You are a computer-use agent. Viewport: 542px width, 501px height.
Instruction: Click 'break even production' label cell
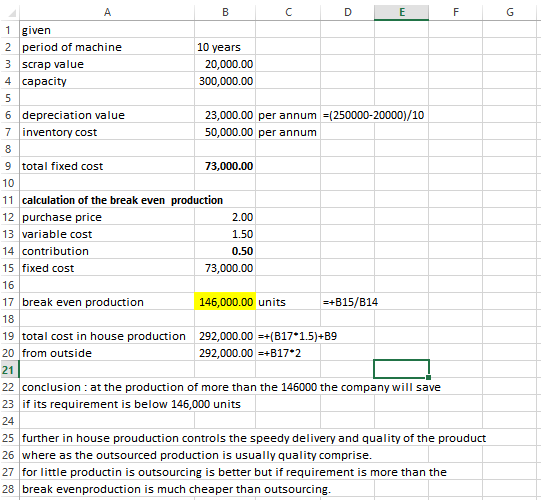click(x=107, y=302)
